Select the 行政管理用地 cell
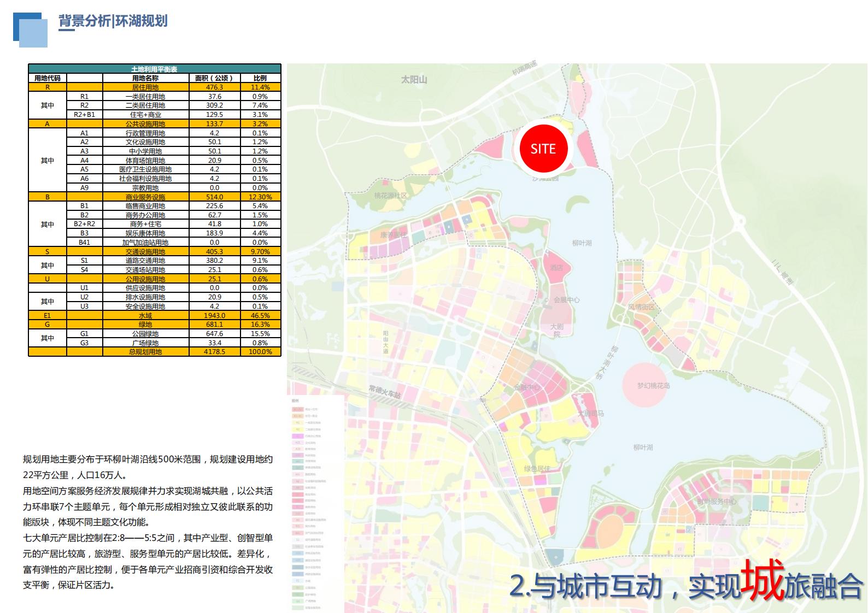868x613 pixels. (x=145, y=133)
